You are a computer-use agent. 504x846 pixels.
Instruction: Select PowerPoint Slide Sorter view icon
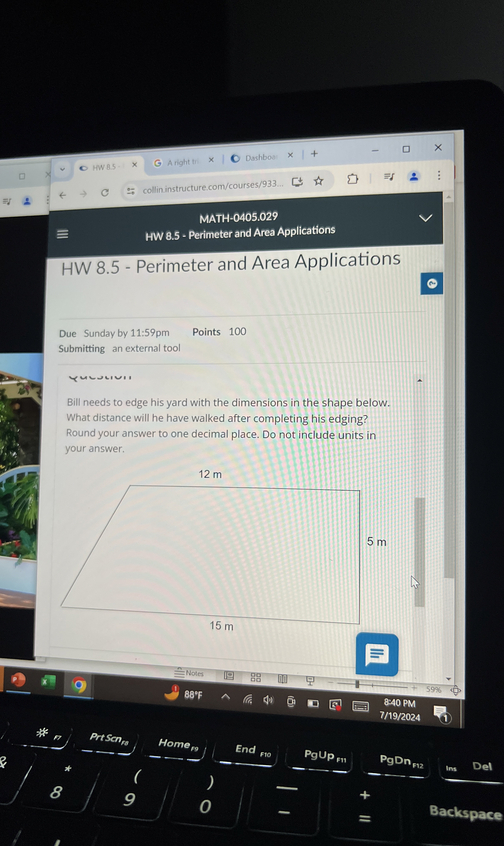(256, 678)
